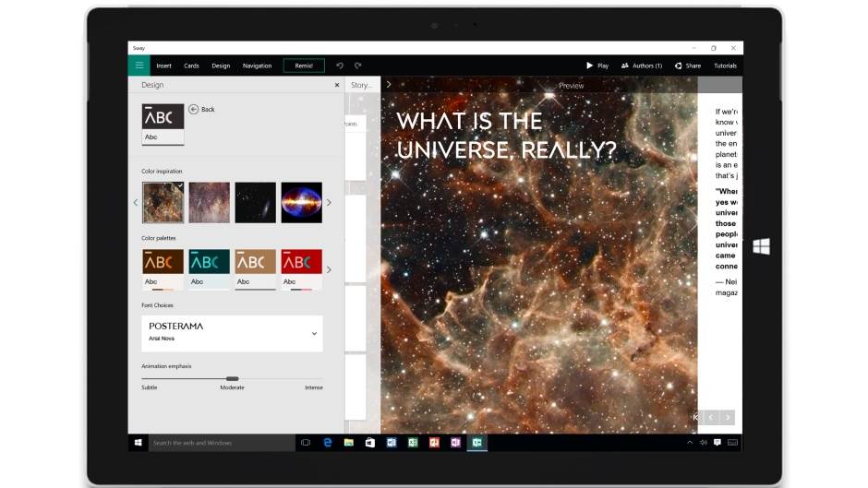Go to the next preview page
Image resolution: width=868 pixels, height=488 pixels.
click(x=728, y=417)
